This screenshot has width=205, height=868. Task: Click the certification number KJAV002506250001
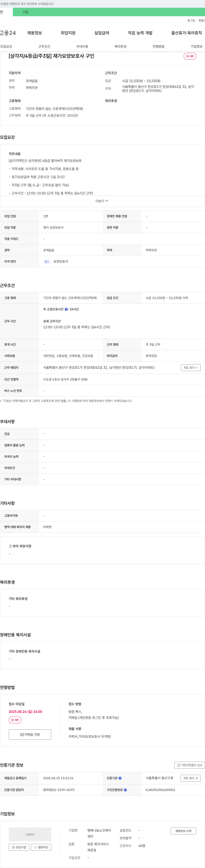160,790
